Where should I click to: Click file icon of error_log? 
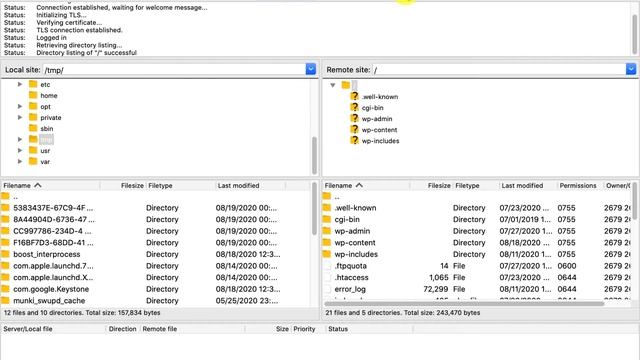327,289
